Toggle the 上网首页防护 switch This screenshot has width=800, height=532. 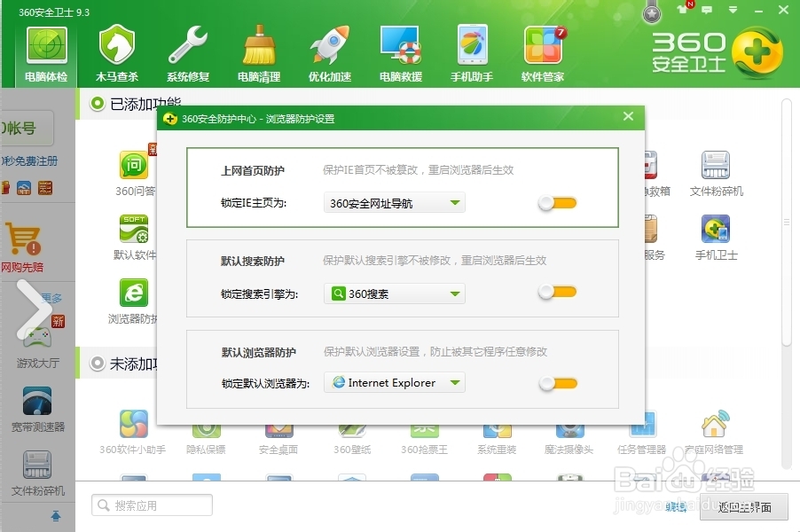(558, 203)
